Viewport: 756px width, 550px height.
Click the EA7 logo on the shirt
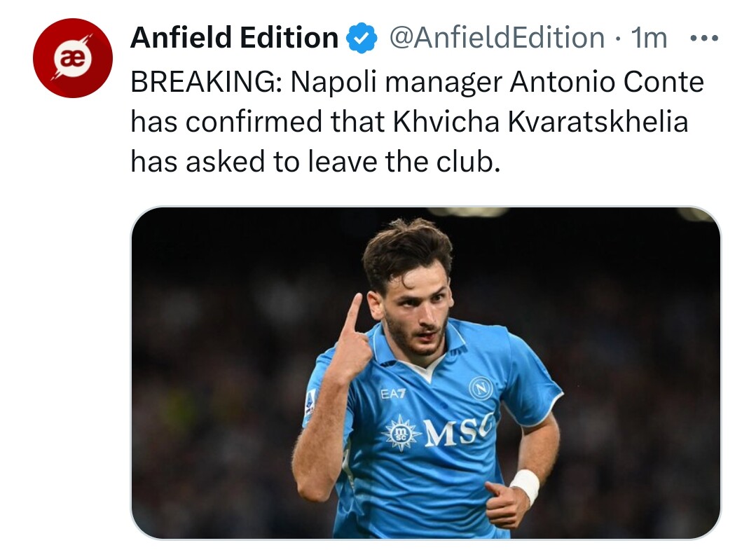coord(393,394)
